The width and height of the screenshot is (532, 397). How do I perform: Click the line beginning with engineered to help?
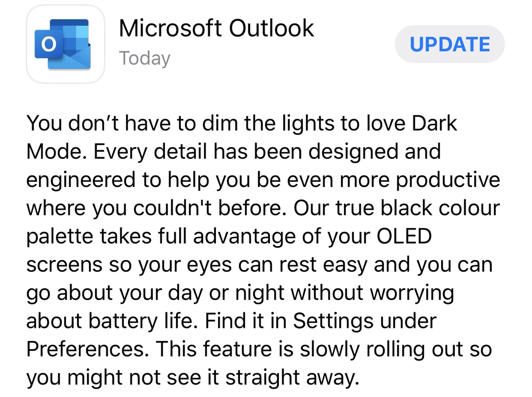262,180
